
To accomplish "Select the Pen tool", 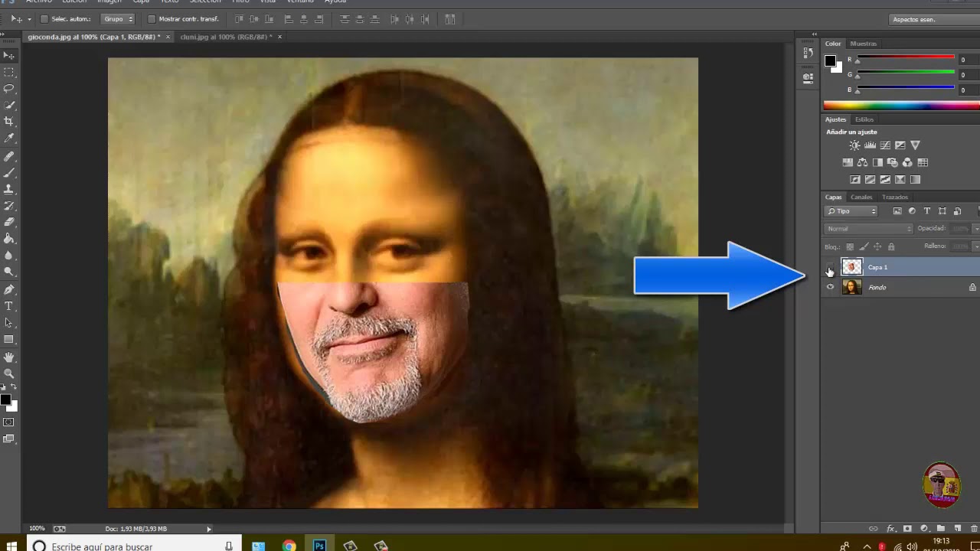I will coord(9,290).
